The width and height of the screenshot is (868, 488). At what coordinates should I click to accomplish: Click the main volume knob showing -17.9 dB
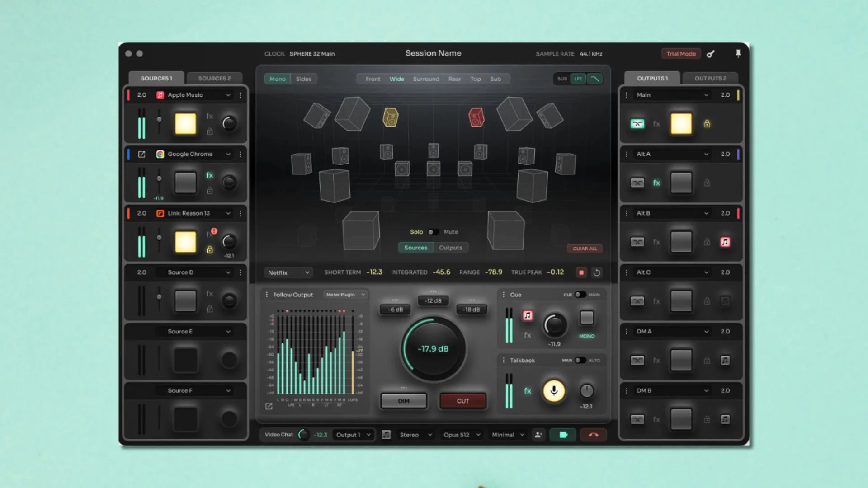433,349
